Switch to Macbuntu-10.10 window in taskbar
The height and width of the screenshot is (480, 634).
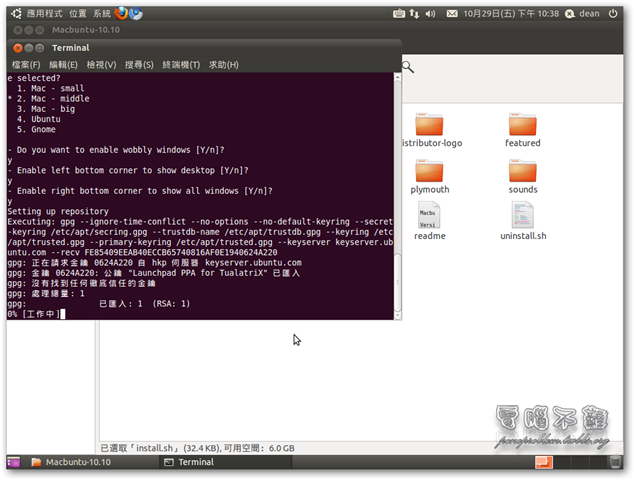point(77,462)
